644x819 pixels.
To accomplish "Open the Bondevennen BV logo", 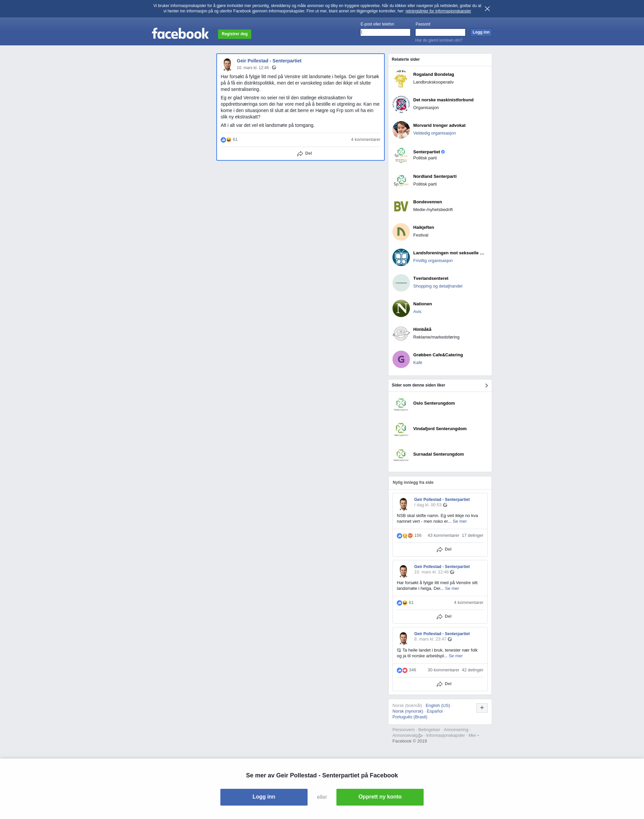I will 401,206.
